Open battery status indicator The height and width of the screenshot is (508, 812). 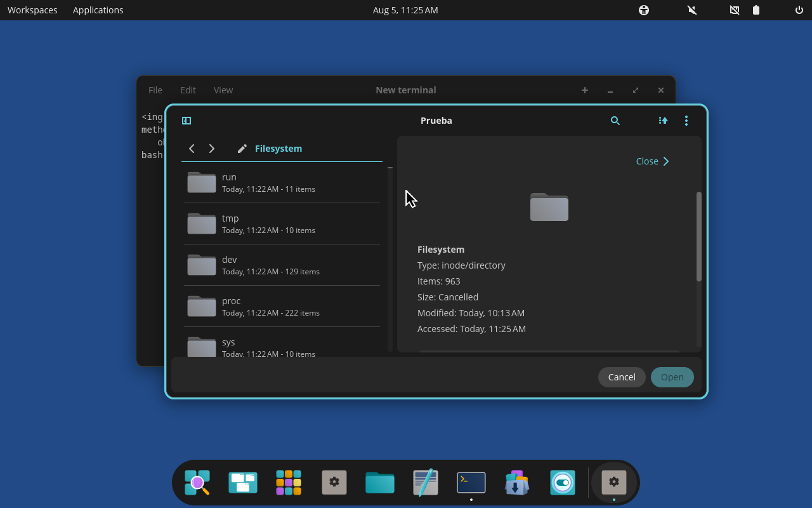click(x=756, y=10)
